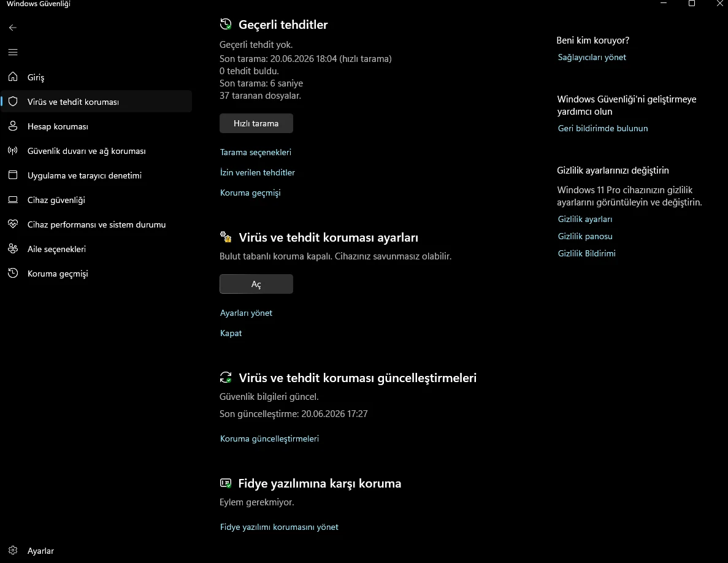The height and width of the screenshot is (563, 728).
Task: Click the Aç button for cloud protection
Action: pyautogui.click(x=256, y=284)
